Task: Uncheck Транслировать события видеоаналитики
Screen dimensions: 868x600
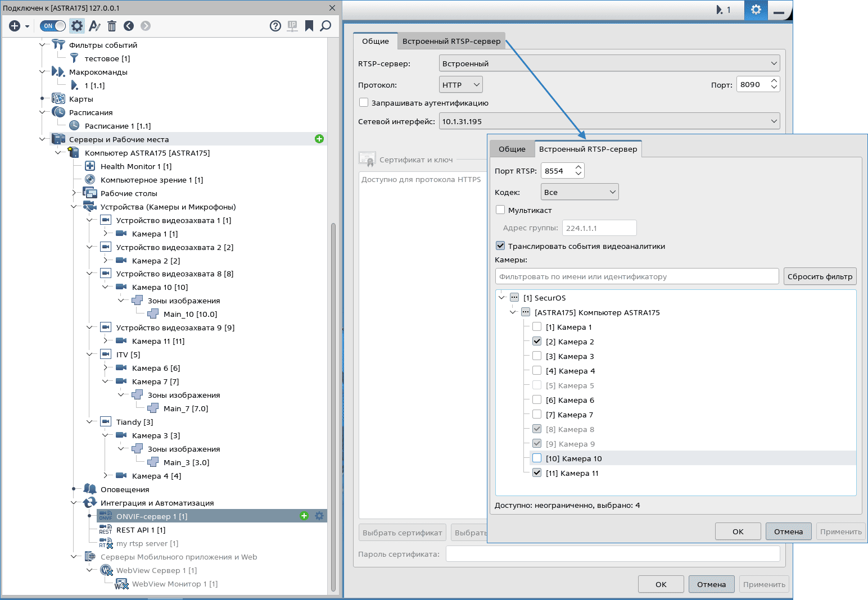Action: [500, 246]
